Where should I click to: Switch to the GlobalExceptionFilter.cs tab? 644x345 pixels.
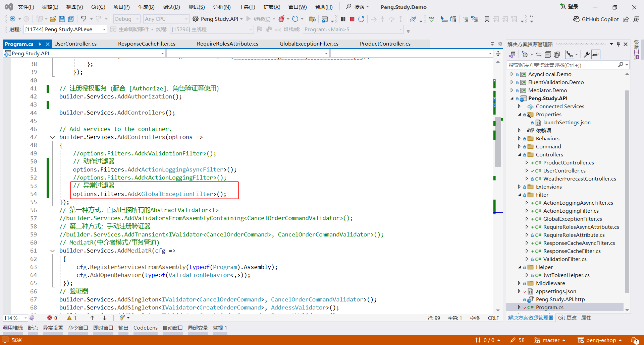309,44
